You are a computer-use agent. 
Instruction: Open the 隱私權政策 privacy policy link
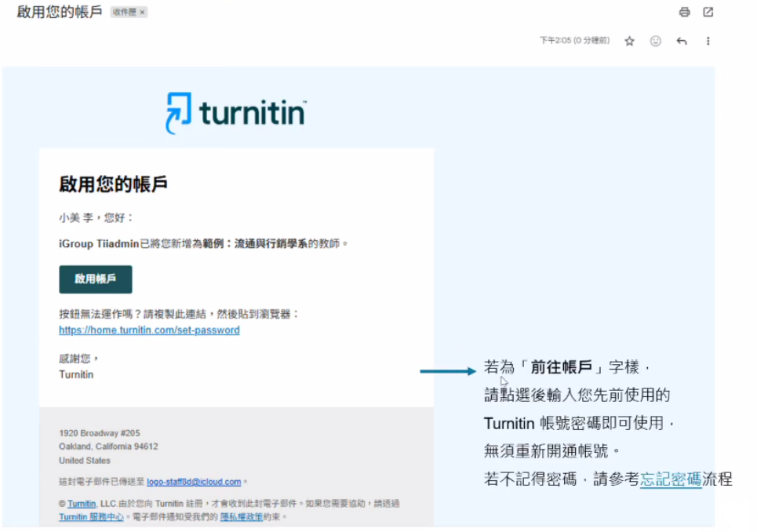[242, 517]
